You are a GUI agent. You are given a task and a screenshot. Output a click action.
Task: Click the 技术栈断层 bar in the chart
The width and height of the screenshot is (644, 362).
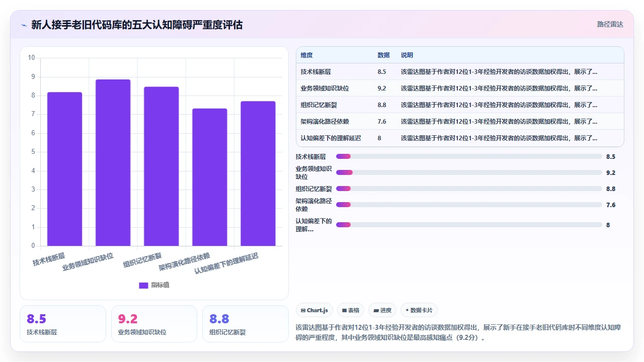64,169
